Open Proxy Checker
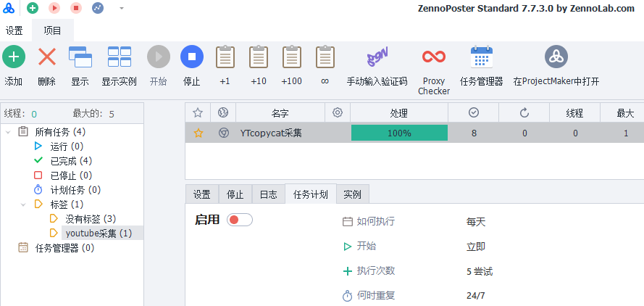The width and height of the screenshot is (644, 306). 434,57
